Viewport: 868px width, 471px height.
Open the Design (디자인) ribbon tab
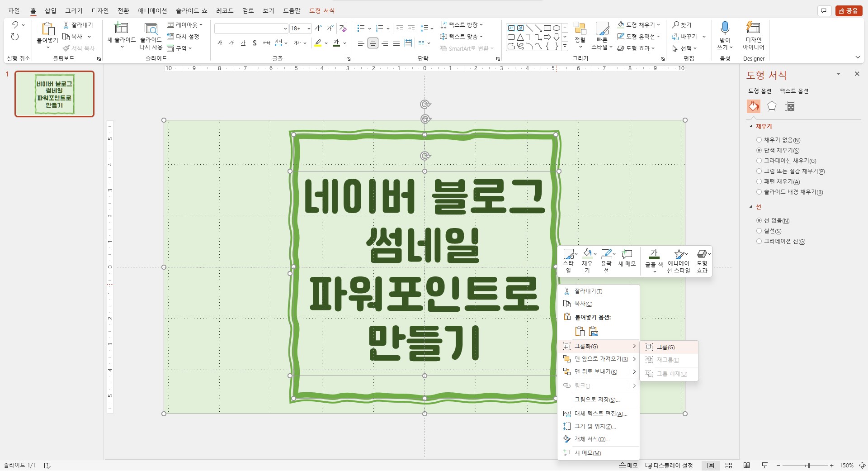(100, 10)
